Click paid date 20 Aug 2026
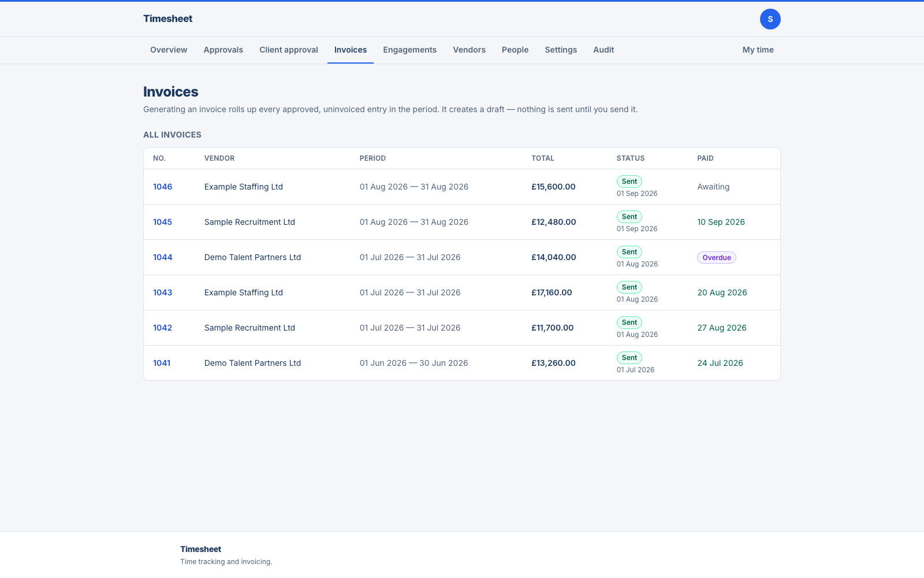The height and width of the screenshot is (578, 924). (x=722, y=292)
